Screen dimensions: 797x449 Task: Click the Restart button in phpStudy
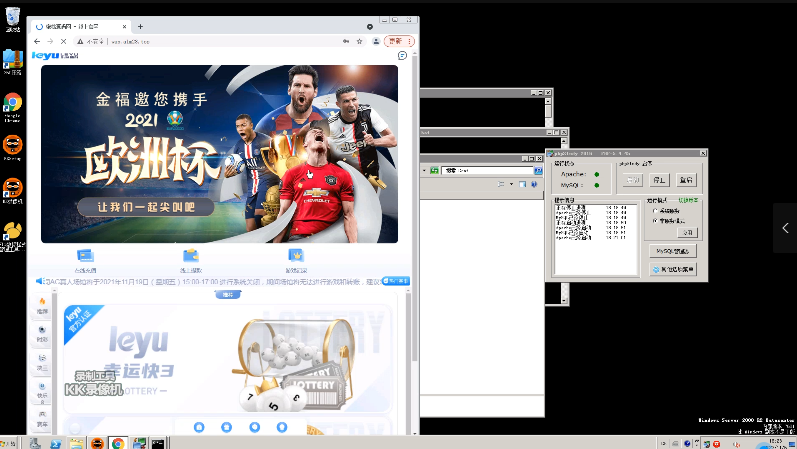pyautogui.click(x=686, y=180)
